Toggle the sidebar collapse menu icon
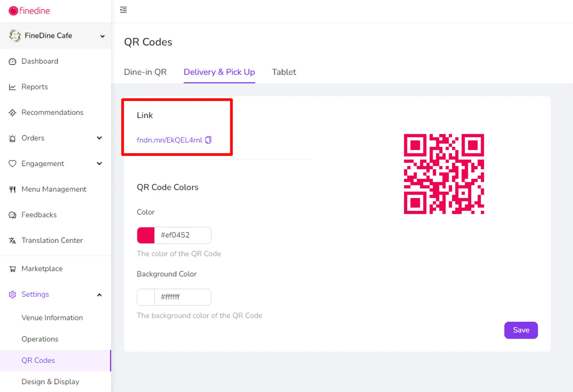Viewport: 573px width, 392px height. pos(123,10)
